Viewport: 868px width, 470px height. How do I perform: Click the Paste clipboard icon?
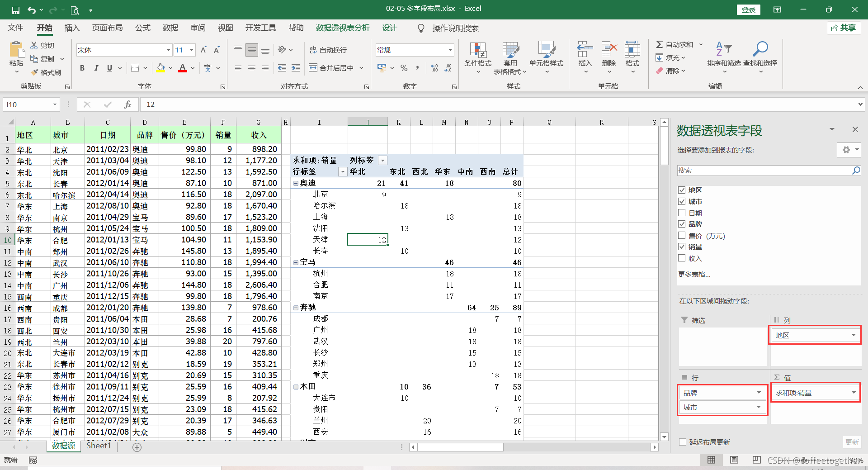pyautogui.click(x=16, y=50)
